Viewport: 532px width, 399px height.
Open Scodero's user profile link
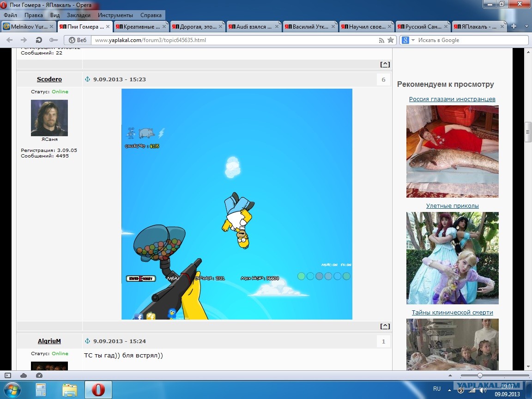point(49,79)
